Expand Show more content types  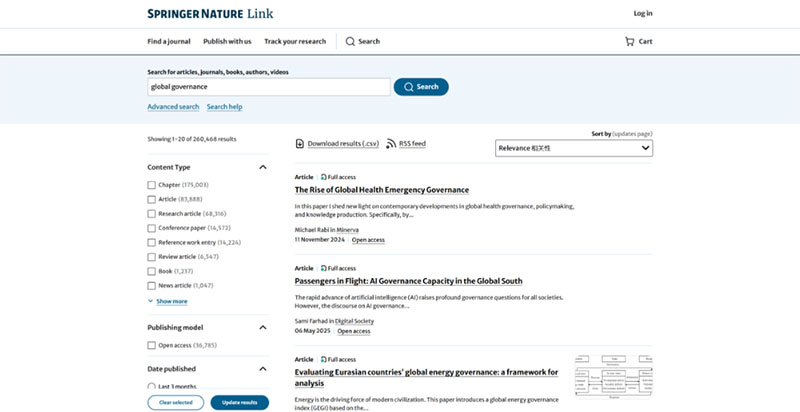pyautogui.click(x=167, y=301)
